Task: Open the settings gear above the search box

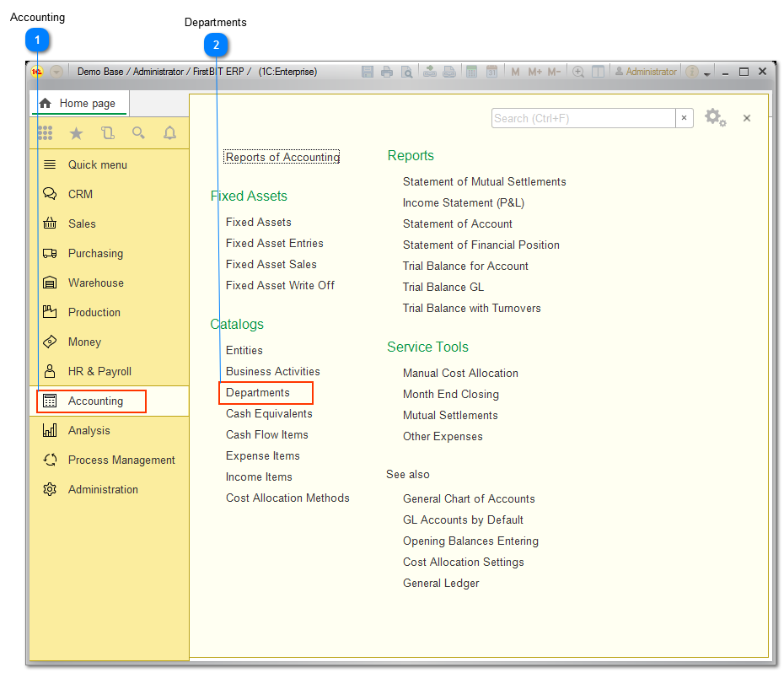Action: click(x=714, y=118)
